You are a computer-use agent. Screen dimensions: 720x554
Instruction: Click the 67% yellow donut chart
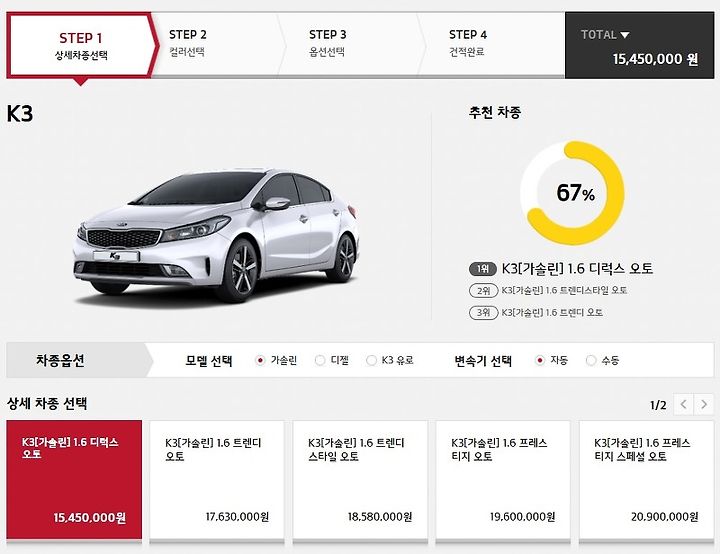tap(573, 193)
